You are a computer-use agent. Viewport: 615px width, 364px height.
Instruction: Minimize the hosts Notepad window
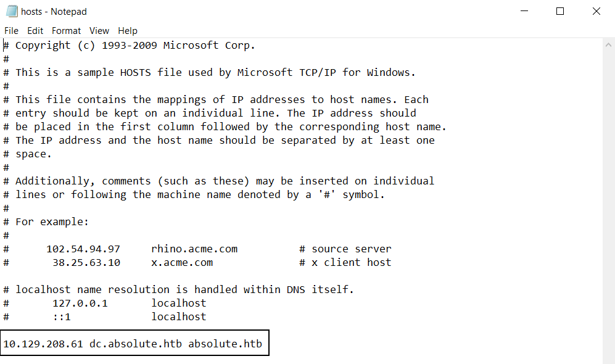point(524,11)
